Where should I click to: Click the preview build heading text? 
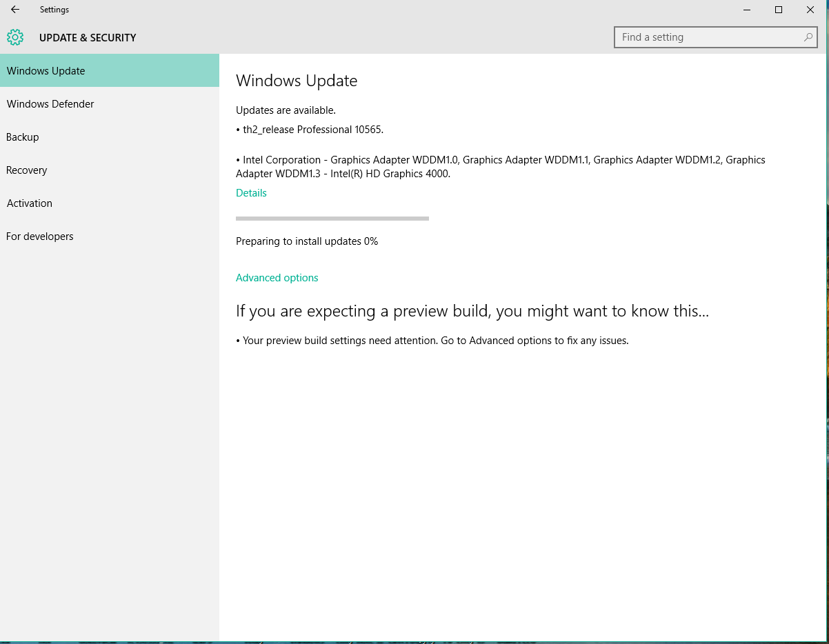click(x=472, y=311)
